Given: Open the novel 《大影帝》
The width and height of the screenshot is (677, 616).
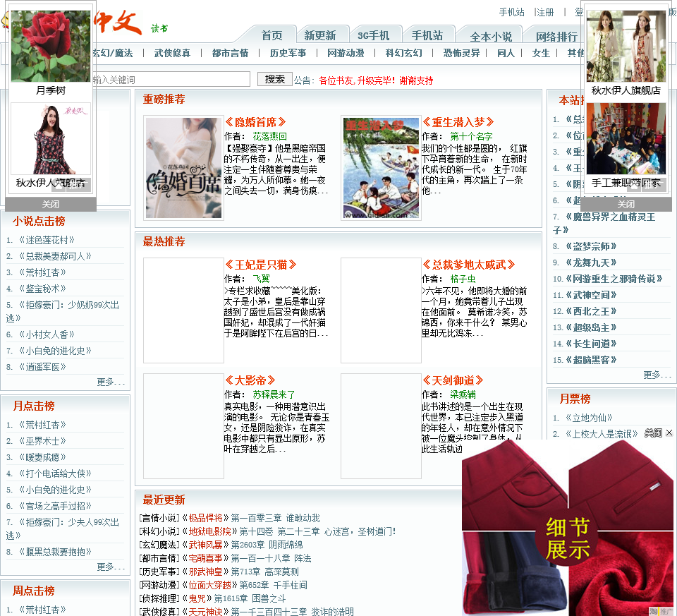Looking at the screenshot, I should point(250,380).
